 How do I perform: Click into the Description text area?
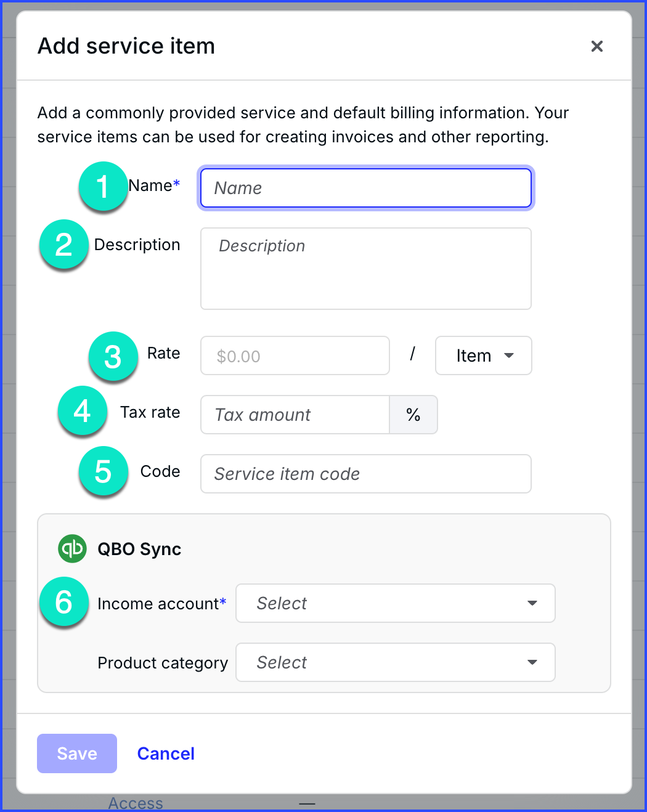click(365, 269)
